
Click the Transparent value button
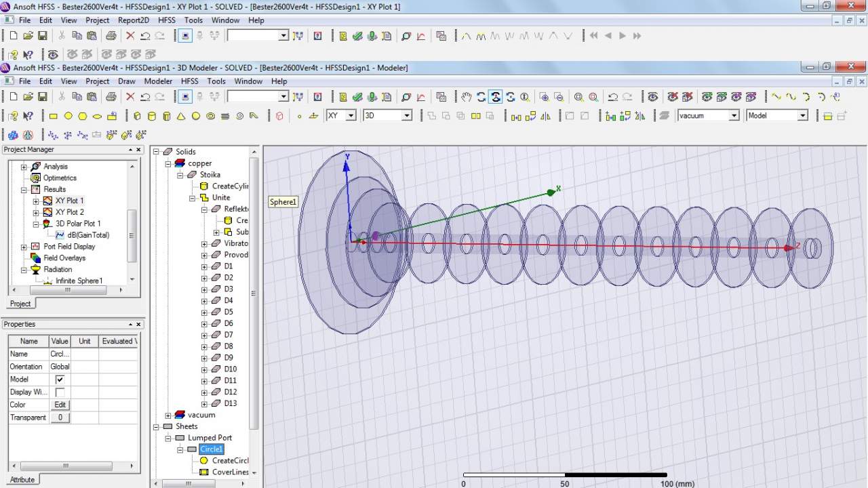(60, 418)
